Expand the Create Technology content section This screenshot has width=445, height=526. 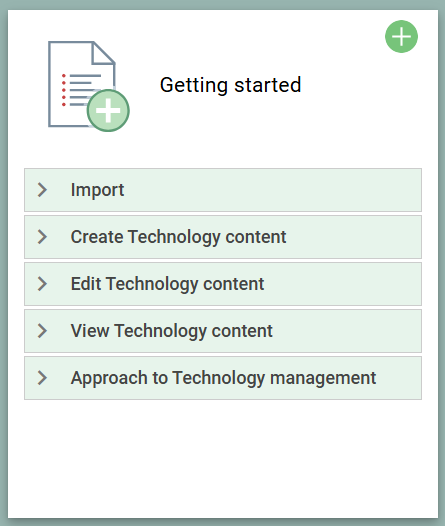click(223, 237)
